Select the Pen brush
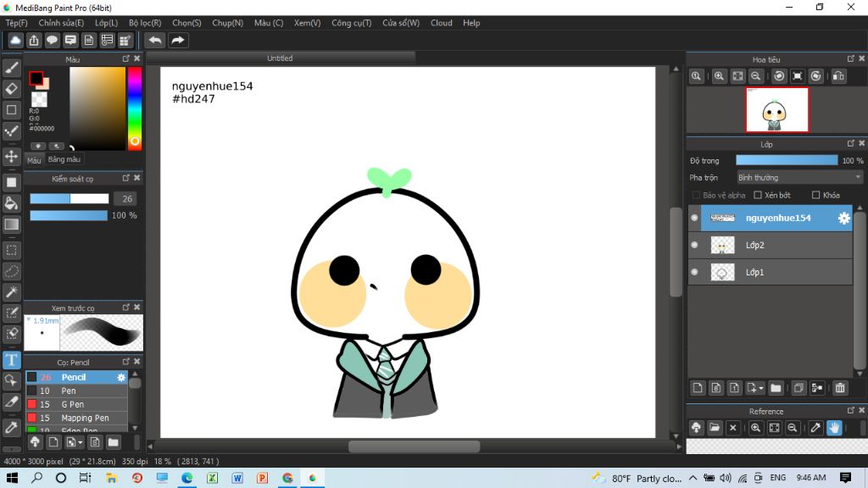The height and width of the screenshot is (488, 868). pyautogui.click(x=76, y=391)
